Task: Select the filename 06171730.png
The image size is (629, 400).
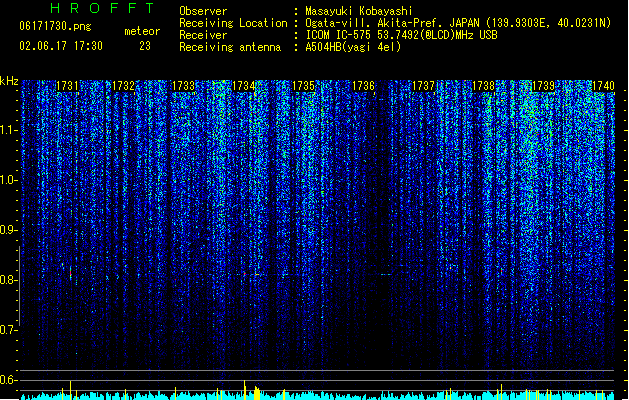Action: coord(55,26)
